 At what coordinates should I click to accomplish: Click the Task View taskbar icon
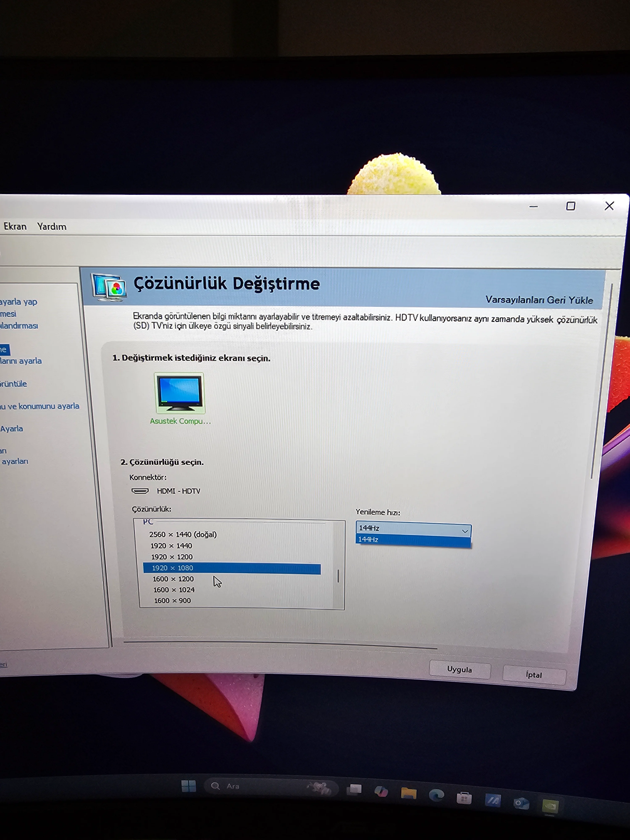[x=354, y=789]
